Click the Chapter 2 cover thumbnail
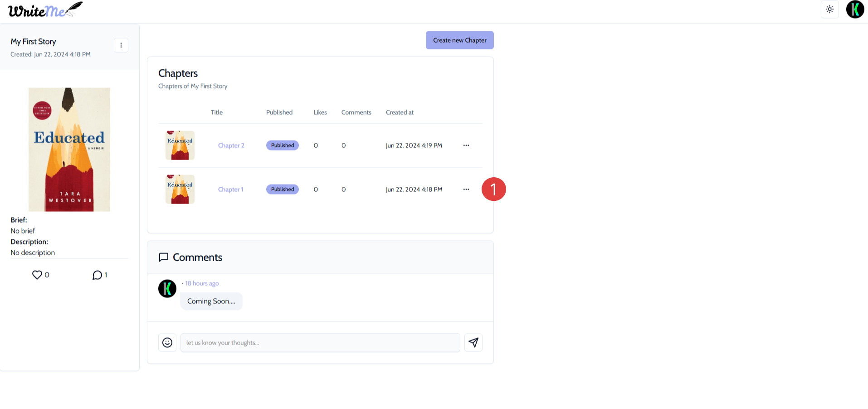The height and width of the screenshot is (409, 868). tap(180, 146)
